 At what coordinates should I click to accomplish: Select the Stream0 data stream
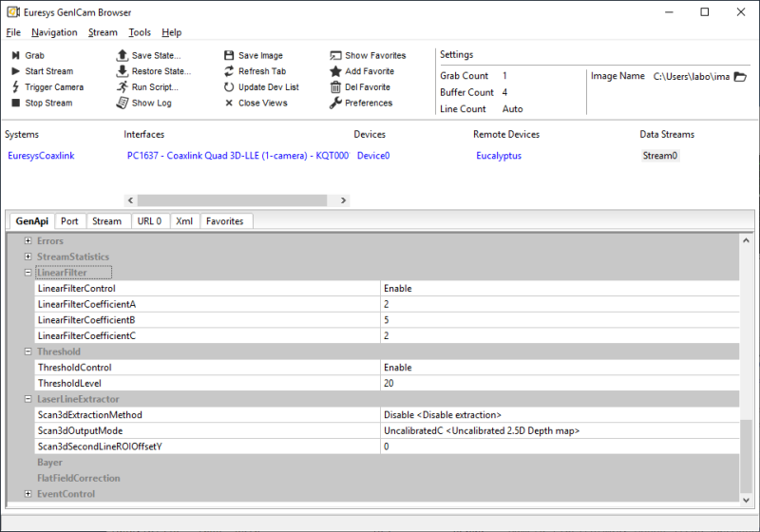659,156
